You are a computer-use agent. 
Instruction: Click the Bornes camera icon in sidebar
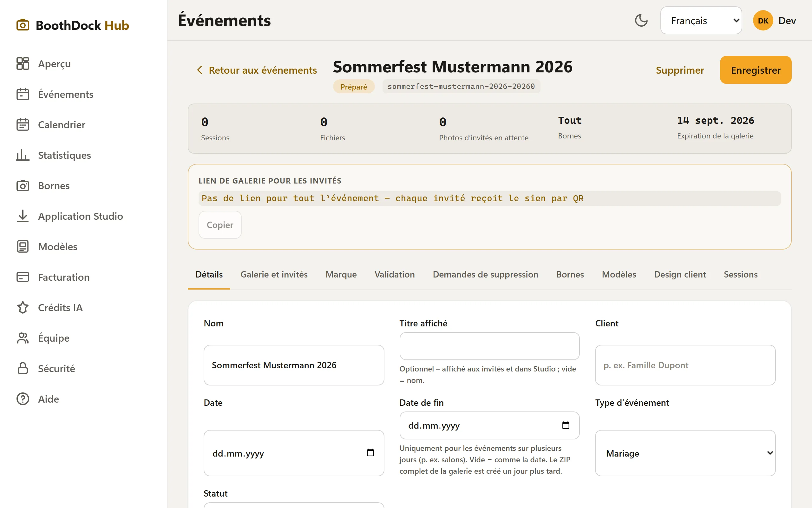[x=23, y=185]
